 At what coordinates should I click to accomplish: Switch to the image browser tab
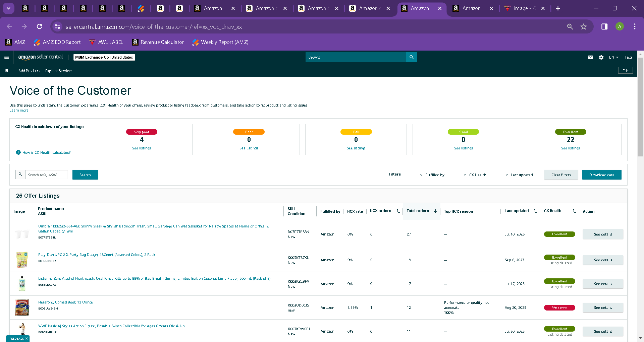tap(525, 8)
